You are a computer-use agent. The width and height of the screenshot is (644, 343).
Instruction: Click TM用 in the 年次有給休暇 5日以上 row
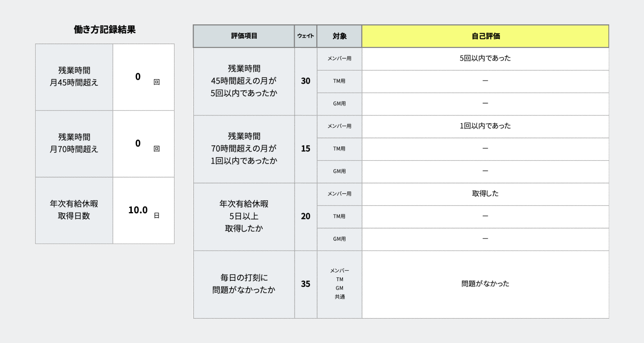(x=339, y=217)
